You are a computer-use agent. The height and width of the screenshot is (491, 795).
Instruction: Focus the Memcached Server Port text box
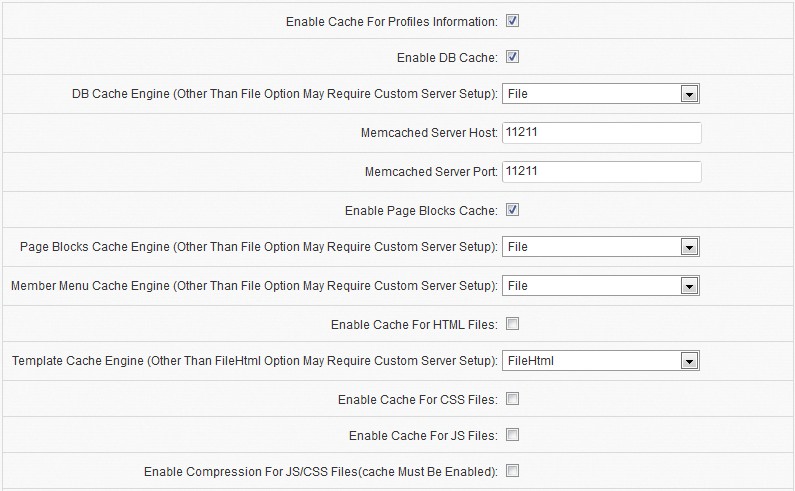point(601,172)
